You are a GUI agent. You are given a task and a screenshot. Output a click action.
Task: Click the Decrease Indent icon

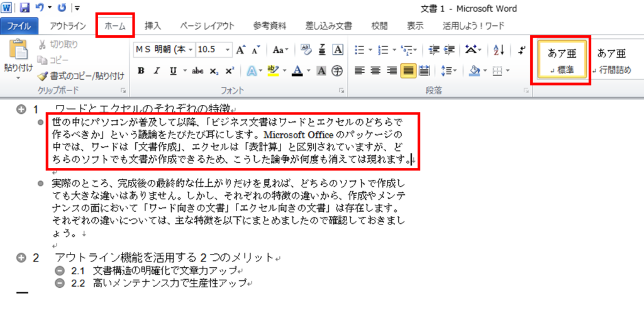pos(434,50)
